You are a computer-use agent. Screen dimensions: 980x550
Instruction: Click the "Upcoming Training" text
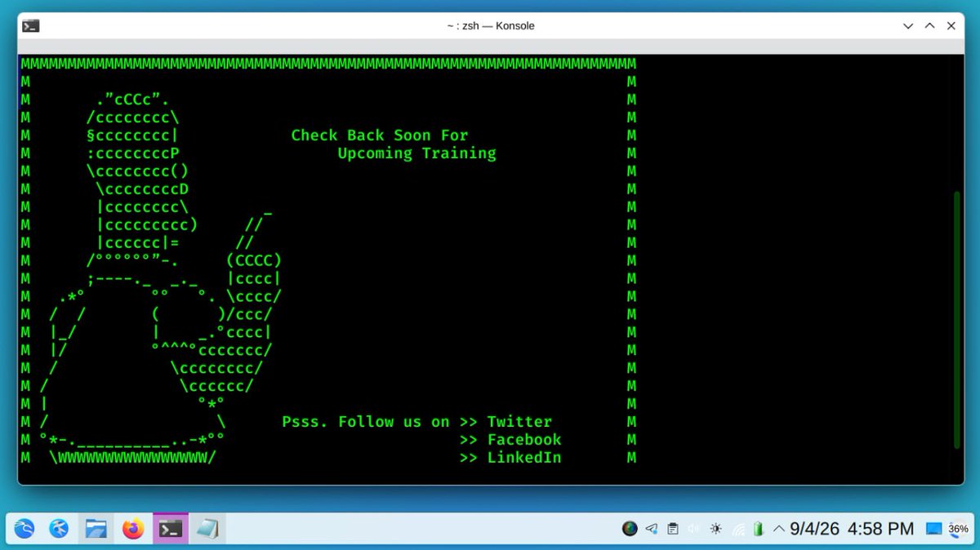[416, 153]
